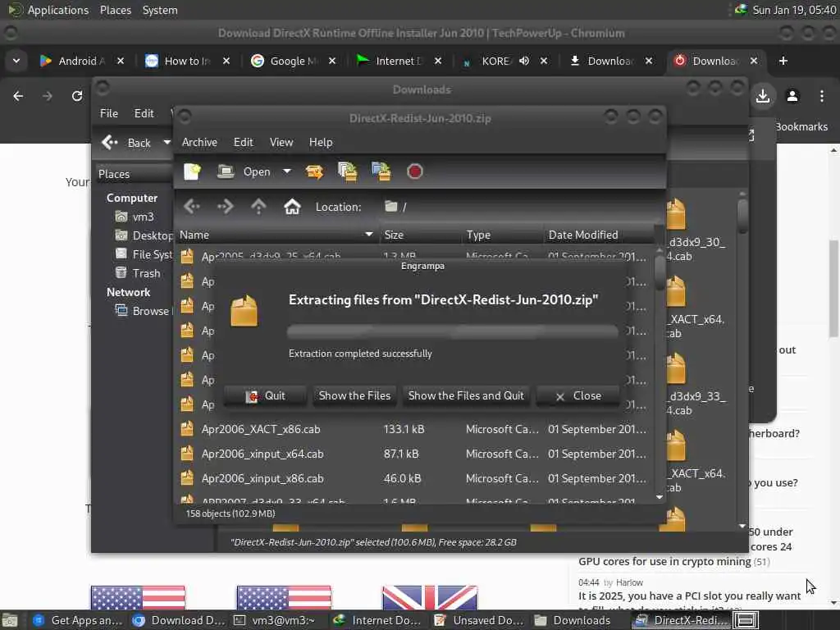Click the Chromium reload page icon
The height and width of the screenshot is (630, 840).
pyautogui.click(x=77, y=96)
